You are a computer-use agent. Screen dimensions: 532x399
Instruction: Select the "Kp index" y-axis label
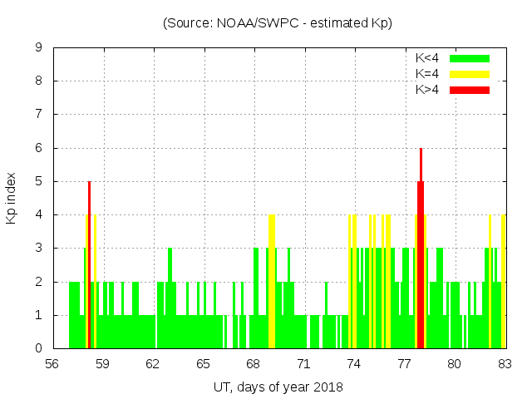coord(12,198)
